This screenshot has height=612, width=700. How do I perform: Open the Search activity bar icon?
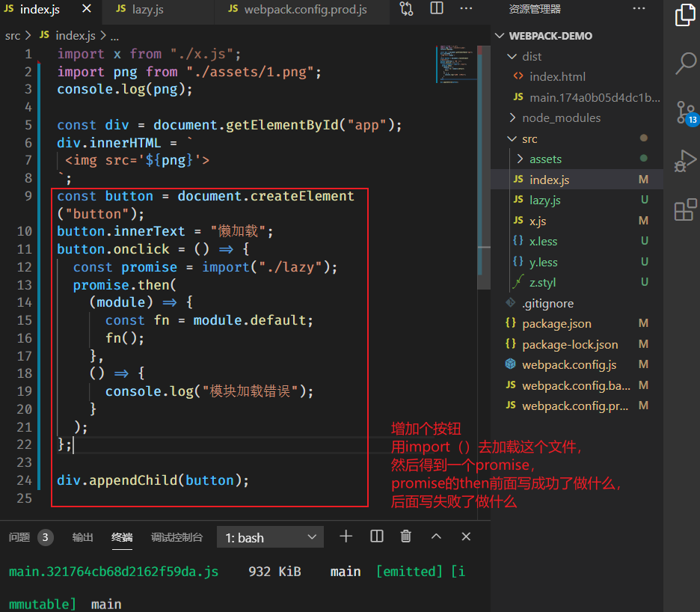pos(685,63)
